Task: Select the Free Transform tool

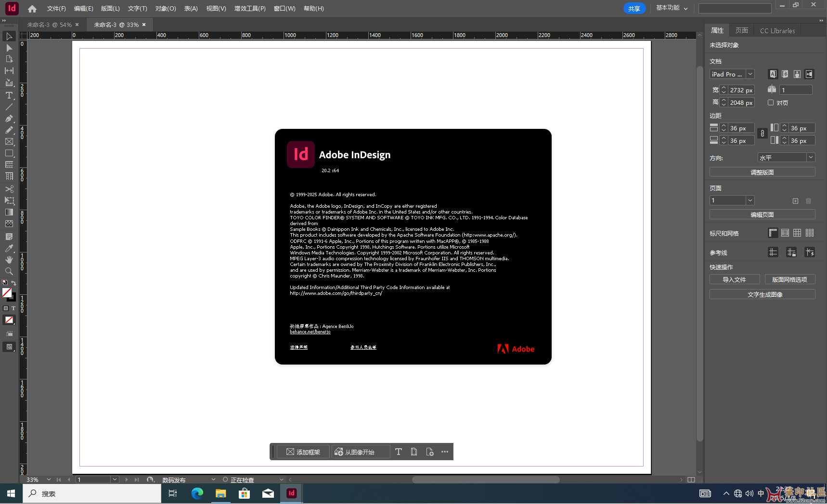Action: [9, 201]
